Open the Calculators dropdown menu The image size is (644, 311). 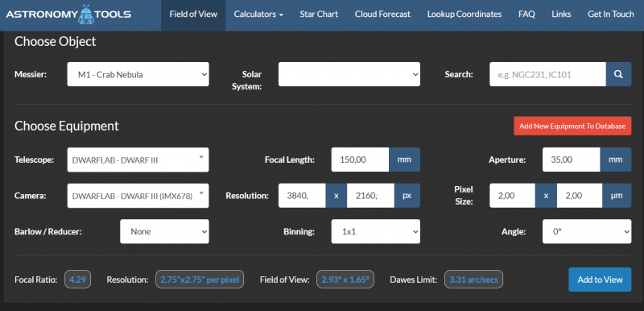pos(258,15)
